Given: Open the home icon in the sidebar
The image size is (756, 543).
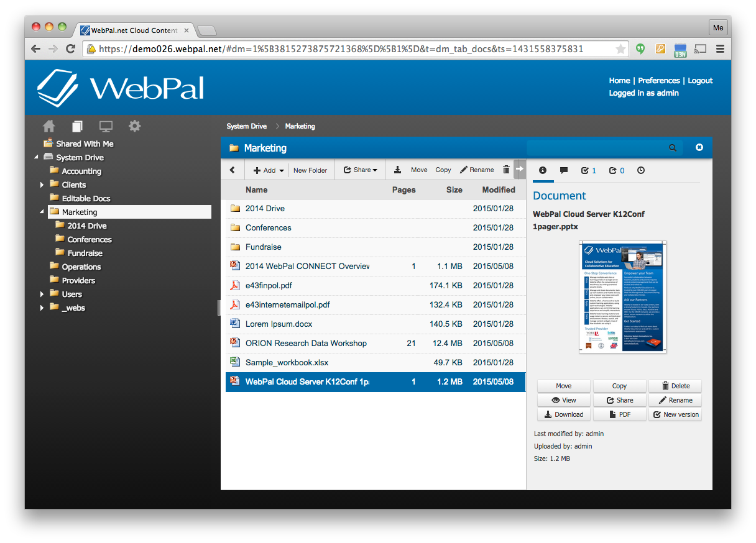Looking at the screenshot, I should pos(48,126).
